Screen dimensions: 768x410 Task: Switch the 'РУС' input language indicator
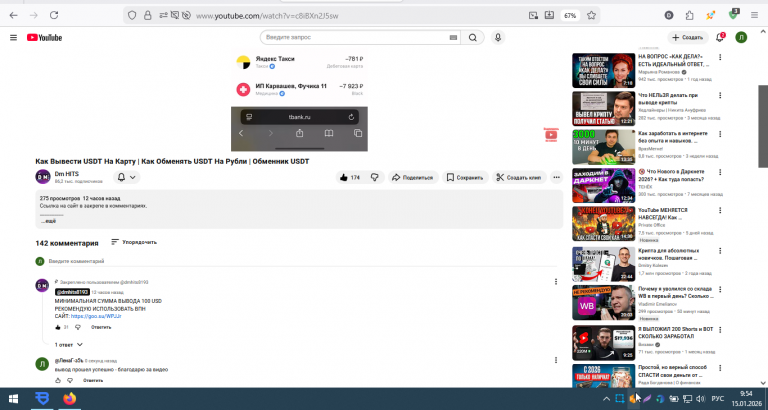[718, 399]
